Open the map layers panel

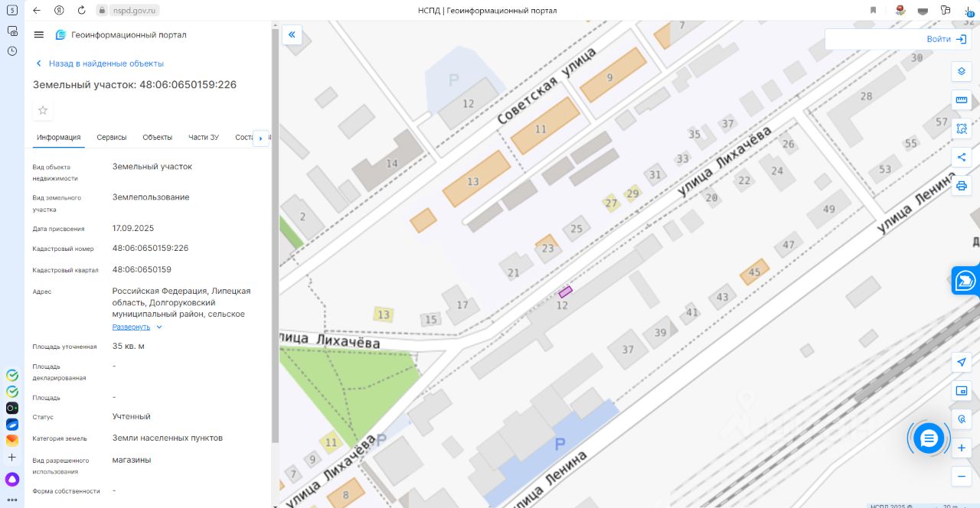point(962,72)
